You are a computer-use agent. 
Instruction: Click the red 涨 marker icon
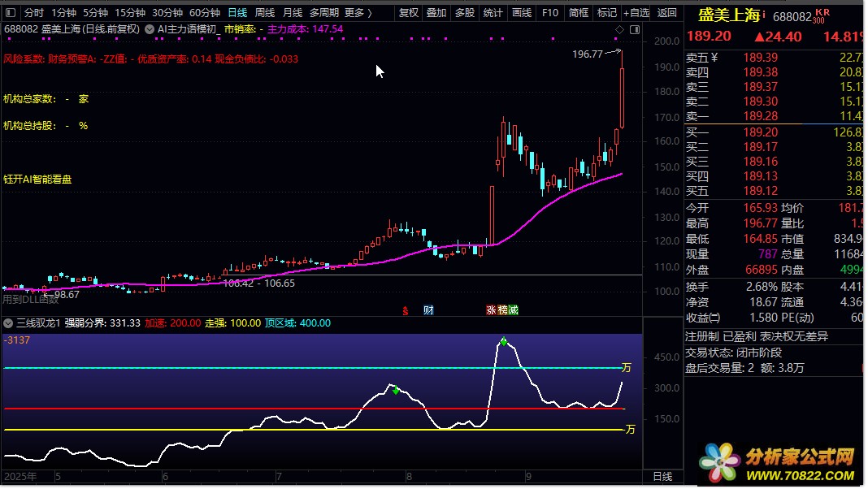491,310
